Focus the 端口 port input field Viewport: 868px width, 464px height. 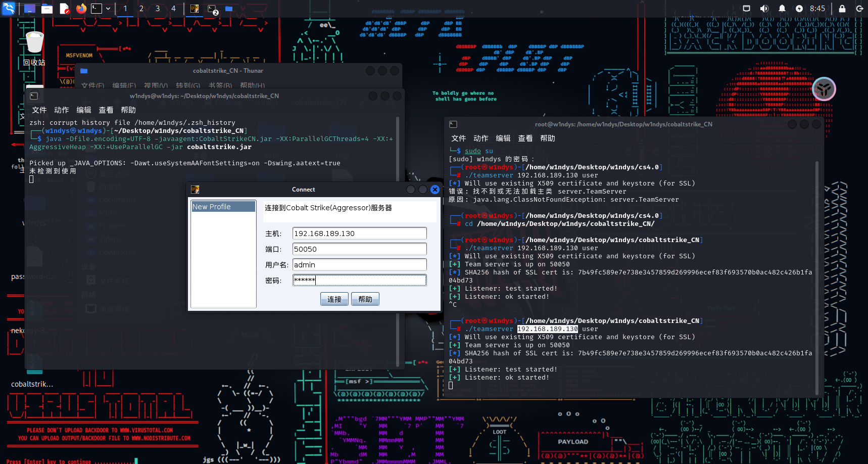[x=359, y=249]
